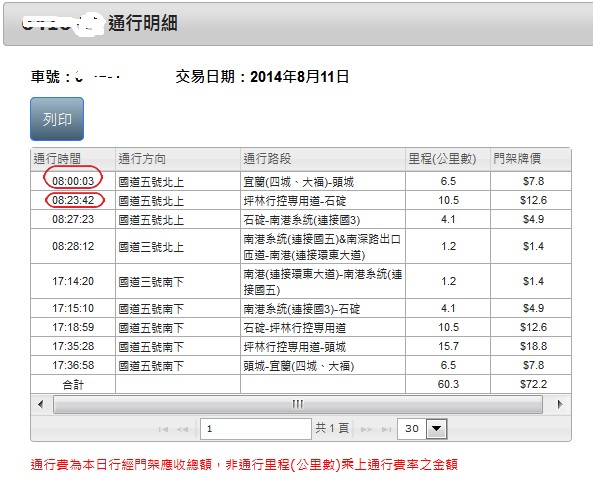Click the 通行明細 page title
Screen dimensions: 593x492
[143, 23]
